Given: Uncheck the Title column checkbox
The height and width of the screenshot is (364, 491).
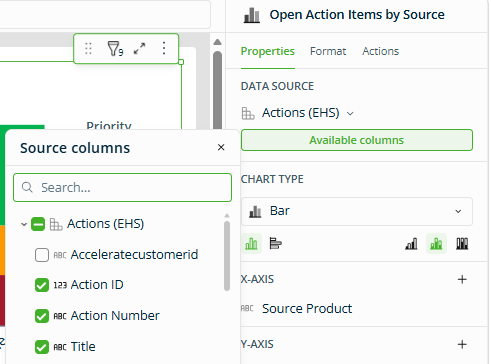Looking at the screenshot, I should point(42,347).
